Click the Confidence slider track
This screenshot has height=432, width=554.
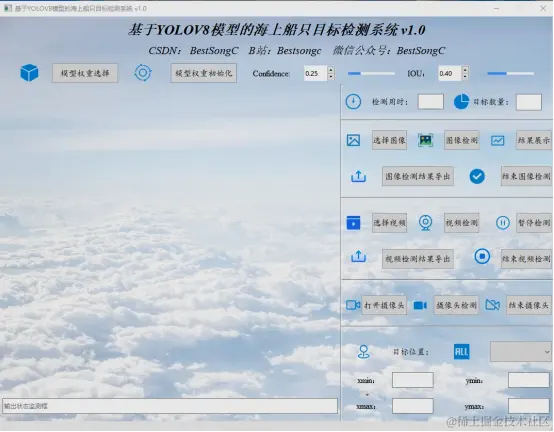coord(371,73)
